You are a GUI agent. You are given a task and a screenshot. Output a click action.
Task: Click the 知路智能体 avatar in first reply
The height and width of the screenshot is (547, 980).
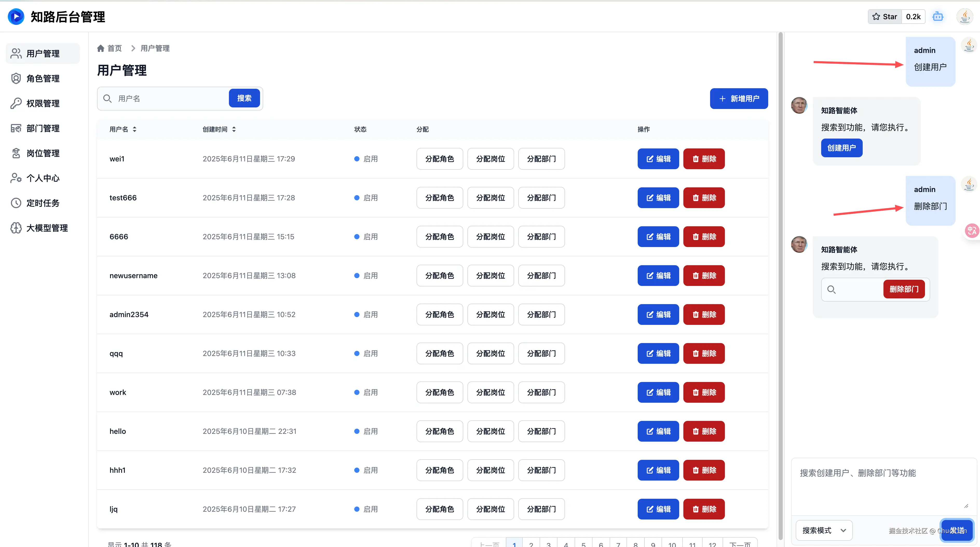click(799, 105)
